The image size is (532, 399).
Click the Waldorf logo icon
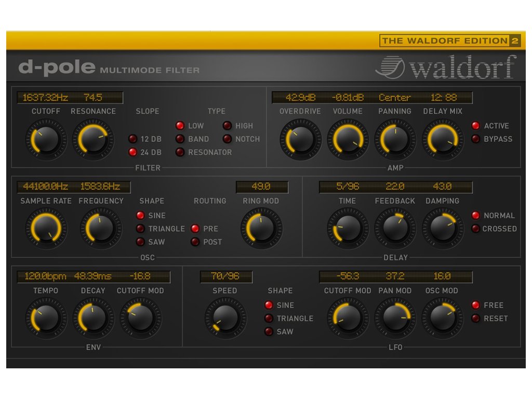pyautogui.click(x=390, y=67)
